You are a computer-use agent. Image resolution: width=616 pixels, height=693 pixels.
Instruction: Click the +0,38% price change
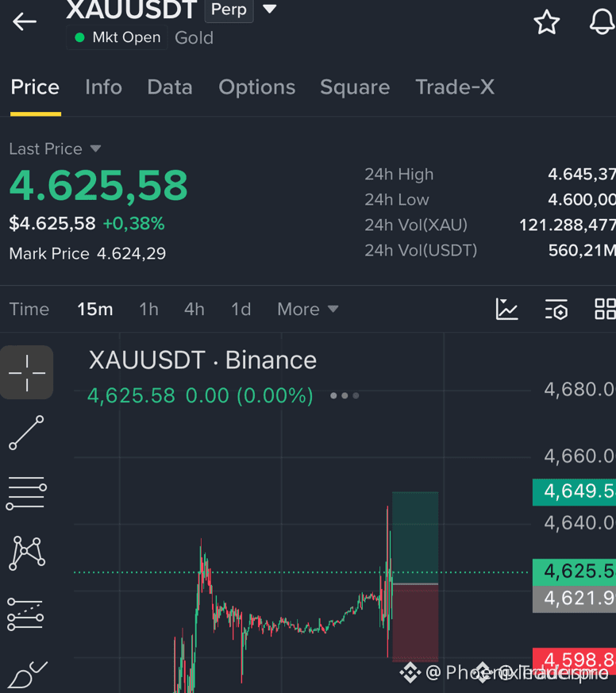(x=133, y=224)
